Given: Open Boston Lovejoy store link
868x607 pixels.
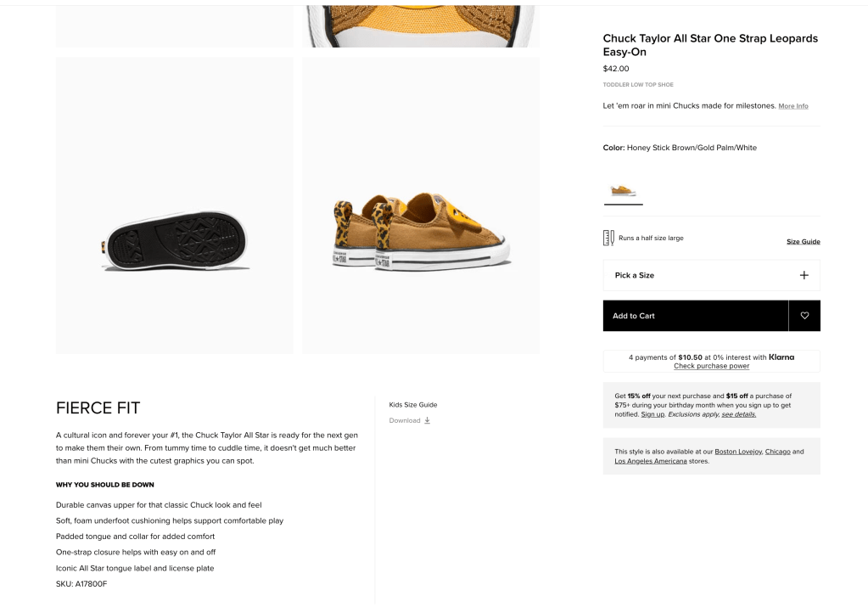Looking at the screenshot, I should 737,452.
